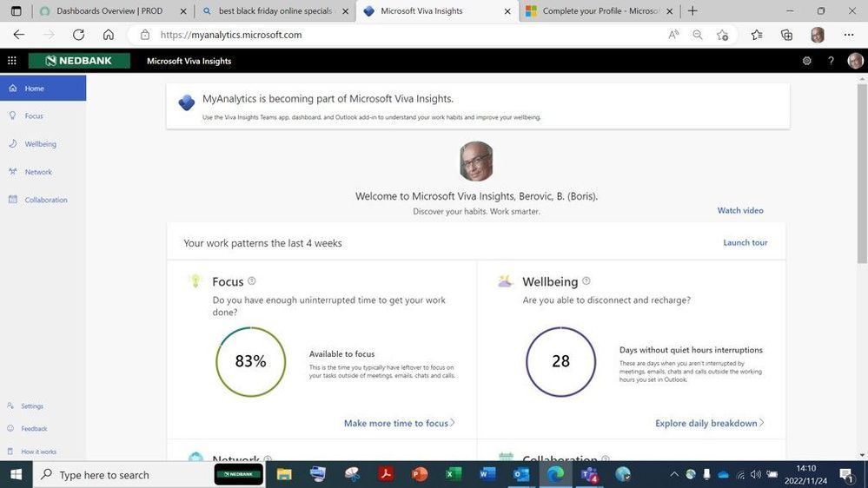Click the 83% focus progress ring
The image size is (868, 488).
(x=251, y=361)
